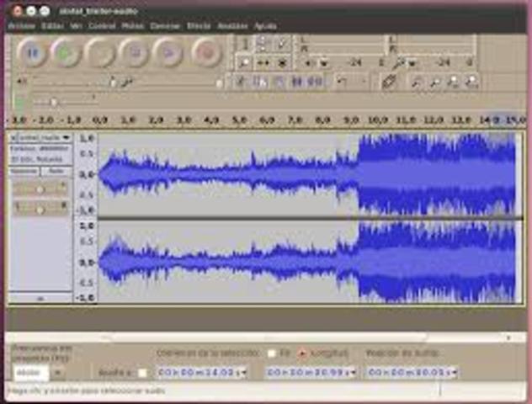
Task: Open the output meter dropdown arrow
Action: click(x=324, y=63)
